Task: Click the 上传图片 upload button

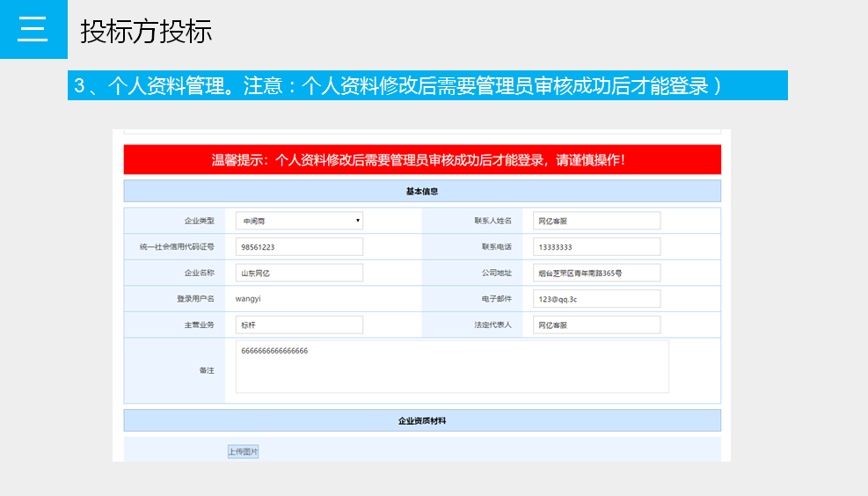Action: click(x=244, y=451)
